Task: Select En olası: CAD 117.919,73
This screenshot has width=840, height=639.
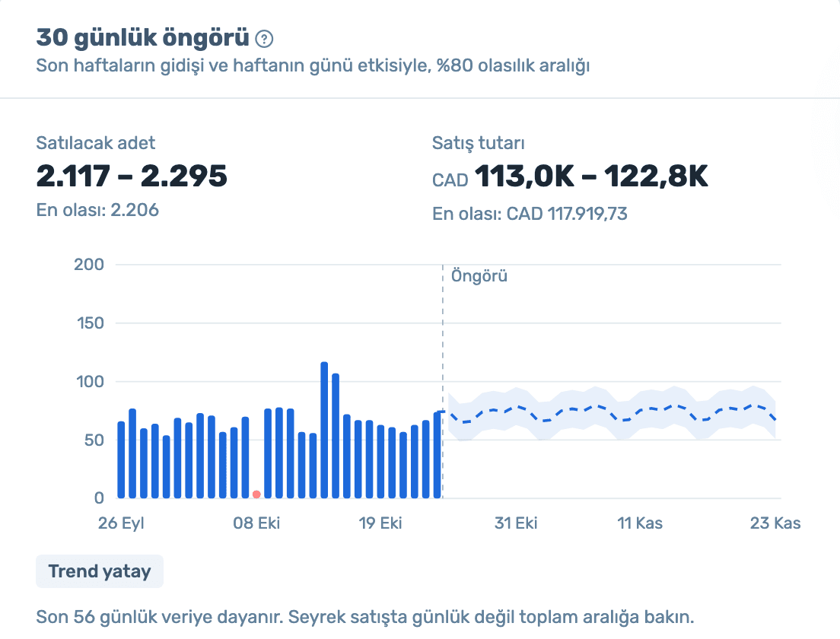Action: [530, 214]
